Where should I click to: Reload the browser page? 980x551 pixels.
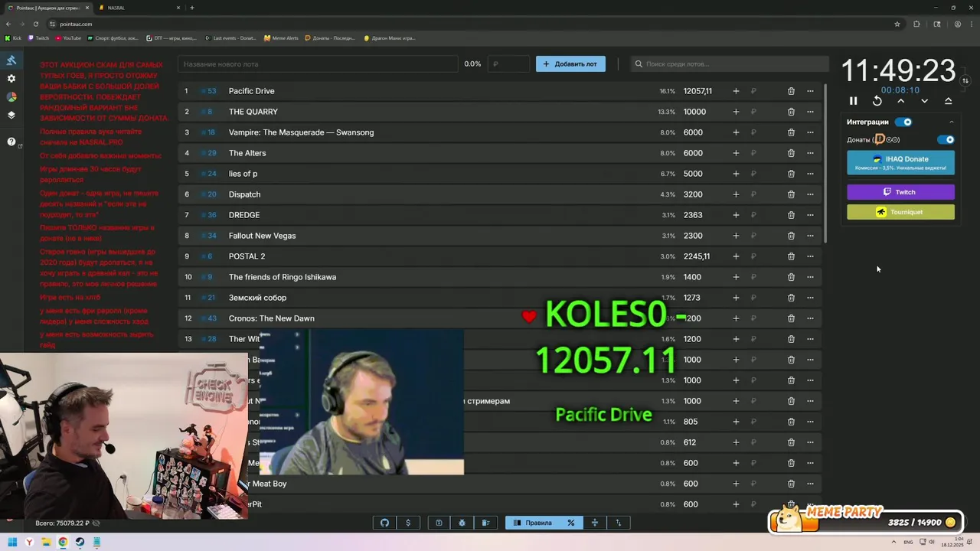35,24
